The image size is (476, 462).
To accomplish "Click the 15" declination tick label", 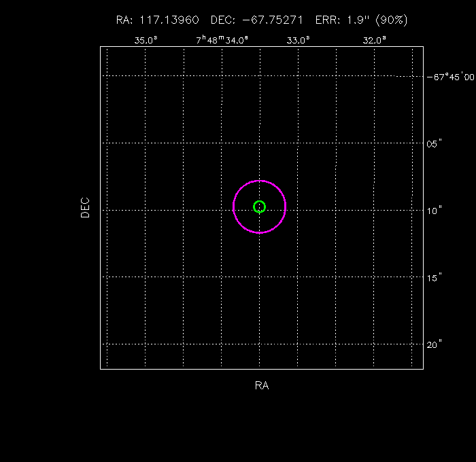I will 434,278.
